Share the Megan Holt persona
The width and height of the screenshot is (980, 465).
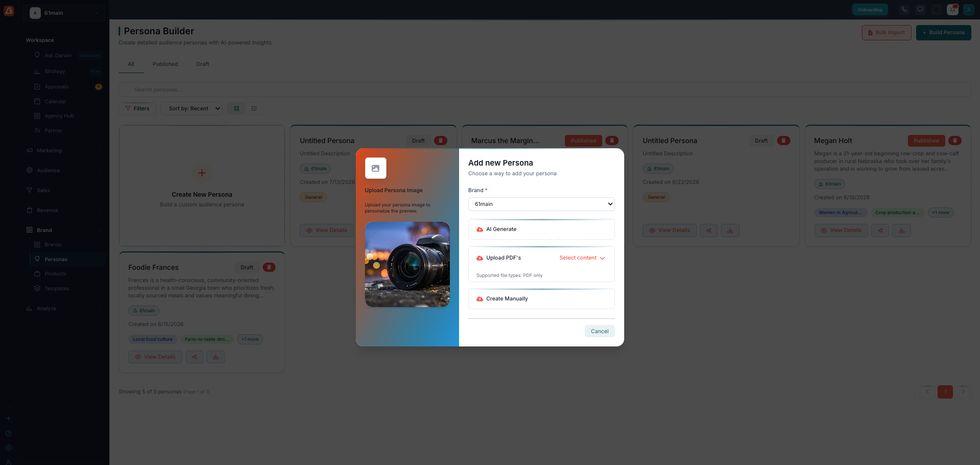pyautogui.click(x=880, y=230)
